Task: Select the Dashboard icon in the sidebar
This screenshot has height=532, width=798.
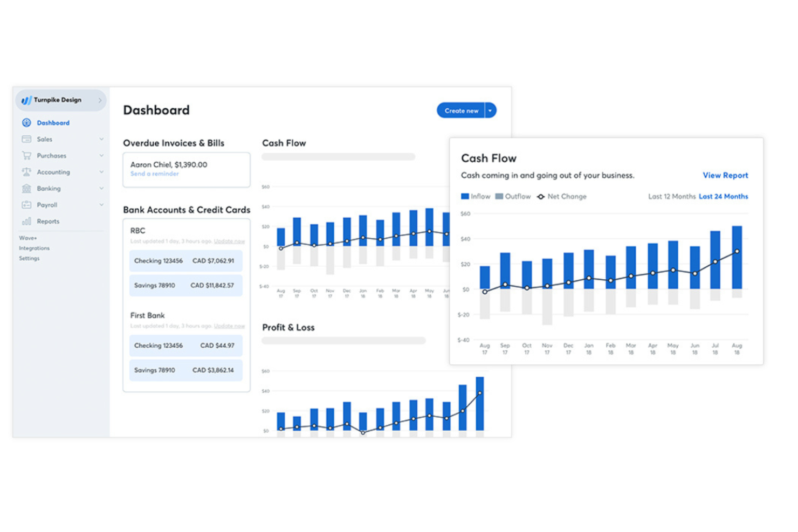Action: click(26, 122)
